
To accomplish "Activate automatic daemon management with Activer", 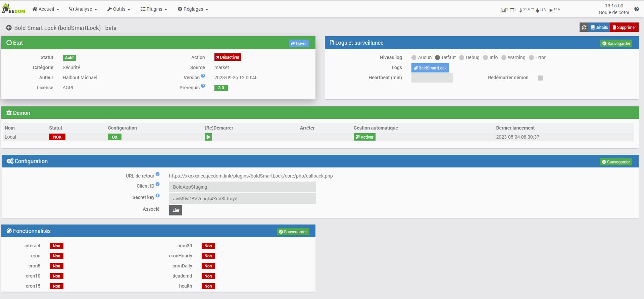I will point(364,137).
